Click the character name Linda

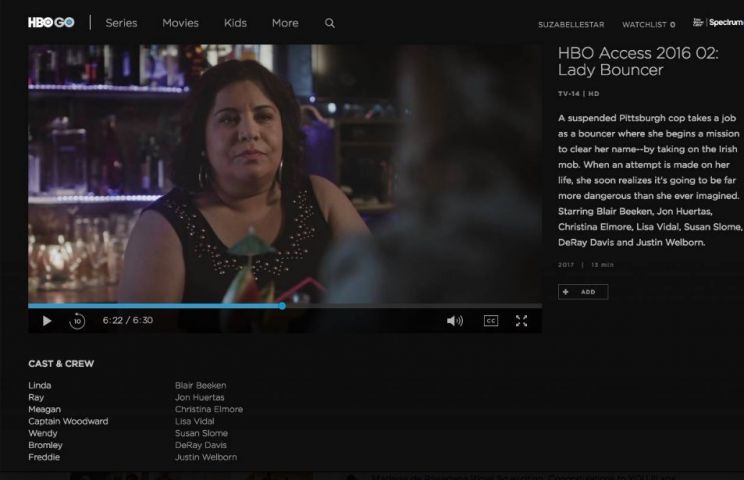point(40,386)
